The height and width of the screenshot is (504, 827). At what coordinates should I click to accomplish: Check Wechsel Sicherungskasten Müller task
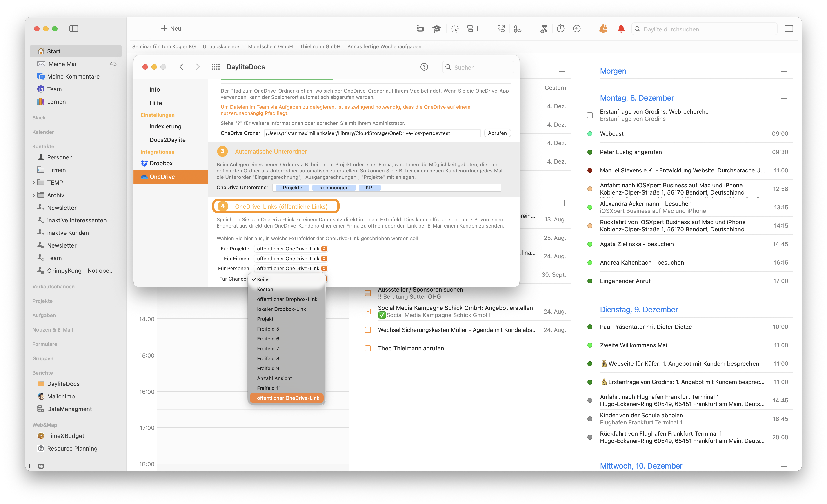(368, 330)
